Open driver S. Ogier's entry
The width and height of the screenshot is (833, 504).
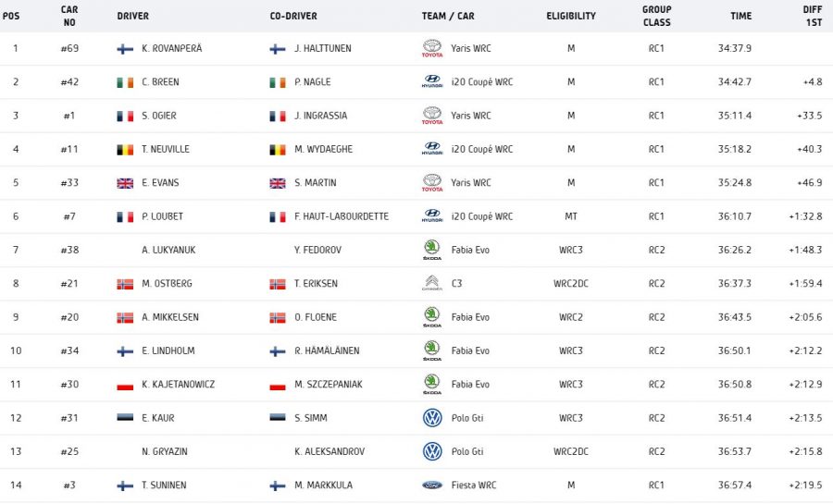pos(161,116)
